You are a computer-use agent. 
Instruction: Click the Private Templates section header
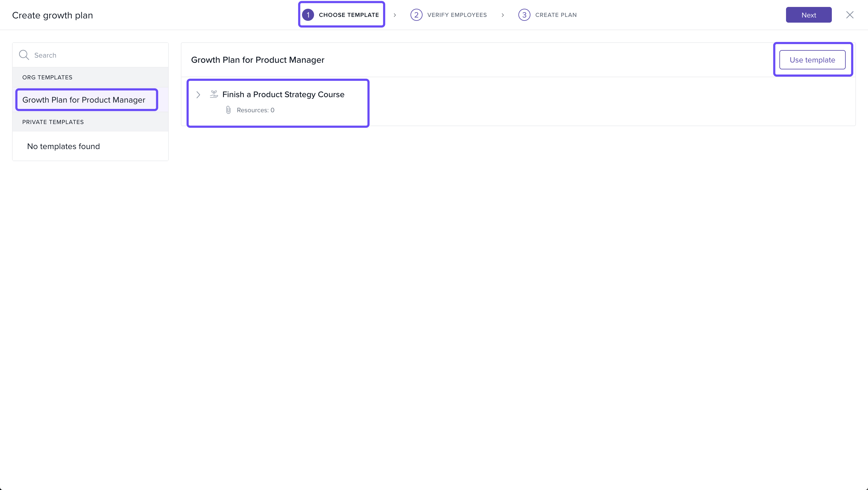click(53, 122)
